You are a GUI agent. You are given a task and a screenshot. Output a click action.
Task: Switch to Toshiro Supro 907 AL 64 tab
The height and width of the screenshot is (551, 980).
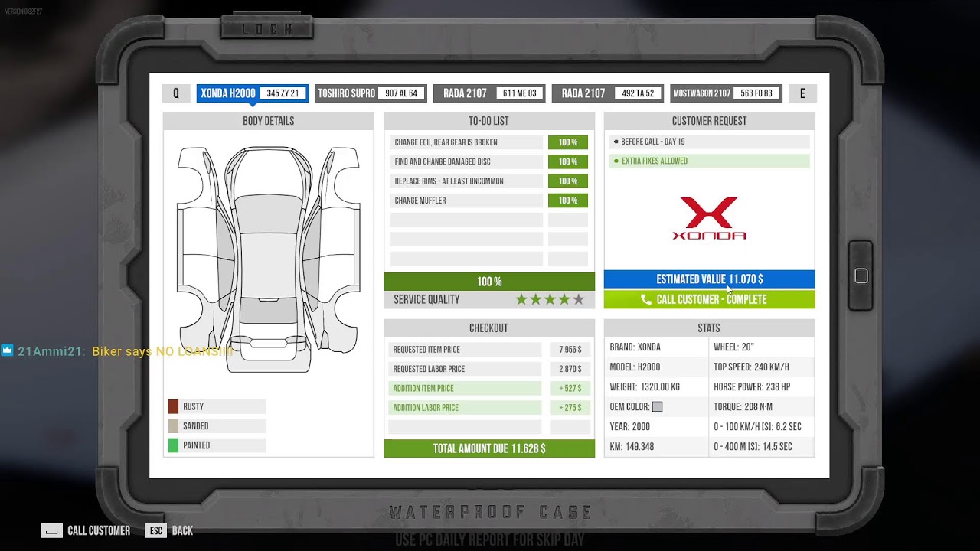tap(371, 93)
